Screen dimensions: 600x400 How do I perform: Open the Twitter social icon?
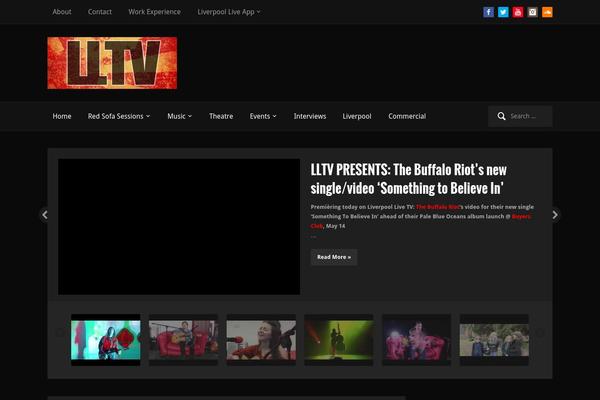click(503, 12)
